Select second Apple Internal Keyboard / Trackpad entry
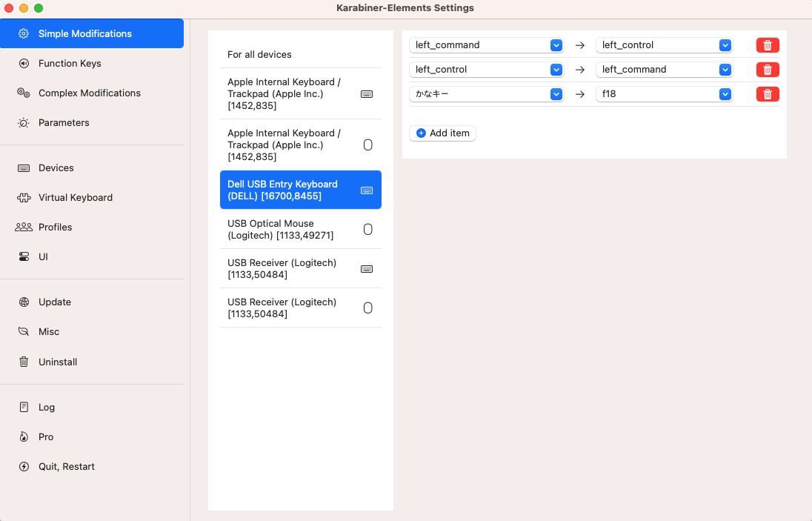The image size is (812, 521). tap(300, 145)
